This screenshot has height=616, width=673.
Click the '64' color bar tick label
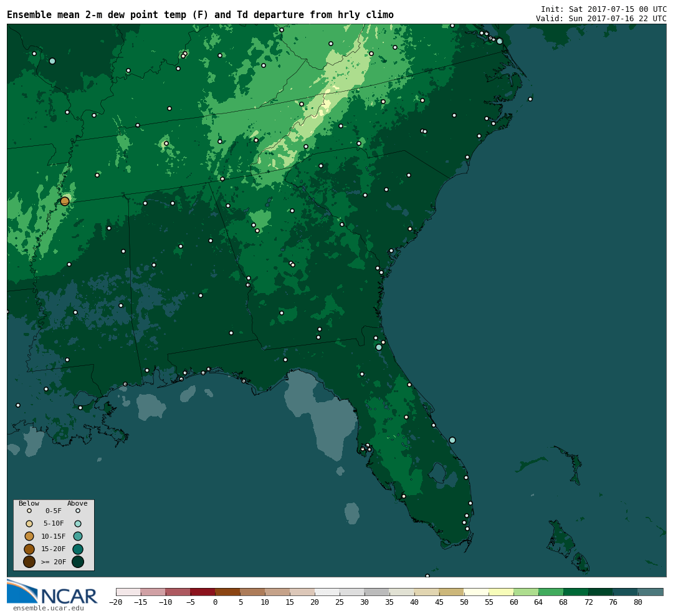pyautogui.click(x=538, y=602)
